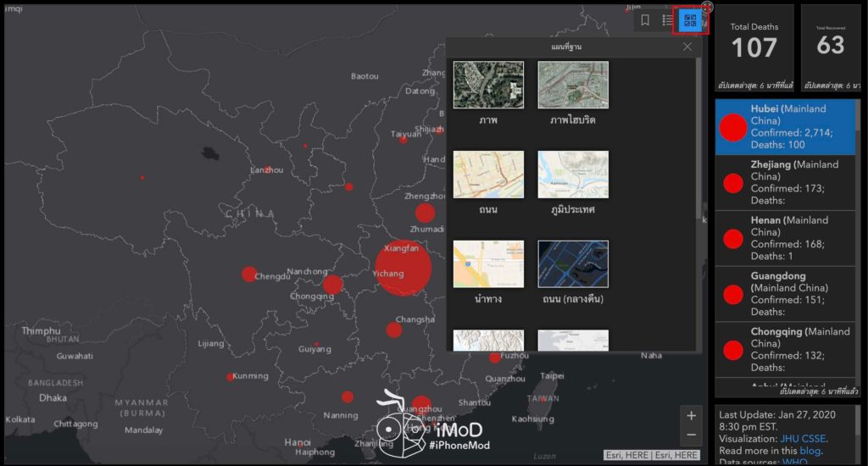This screenshot has width=868, height=466.
Task: Click the red circle near Changsha
Action: [x=393, y=330]
